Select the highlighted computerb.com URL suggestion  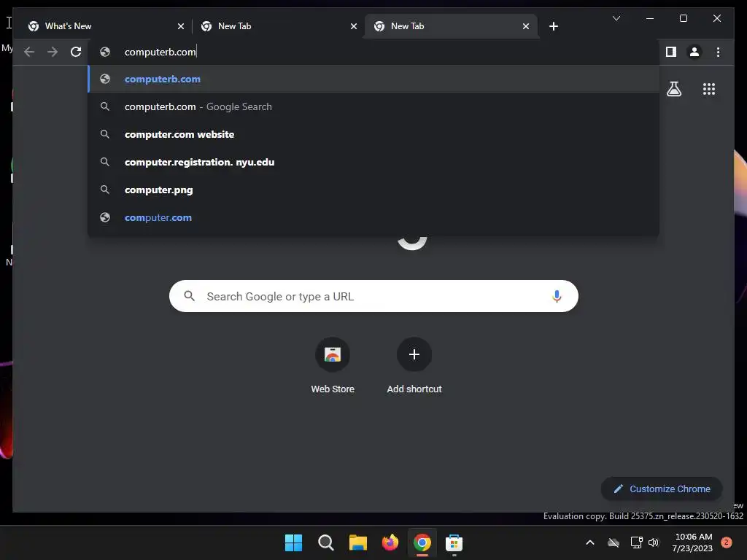[x=373, y=79]
